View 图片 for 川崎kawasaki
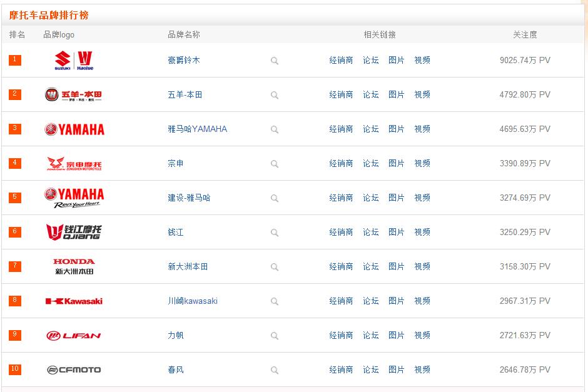This screenshot has height=392, width=588. (x=396, y=301)
